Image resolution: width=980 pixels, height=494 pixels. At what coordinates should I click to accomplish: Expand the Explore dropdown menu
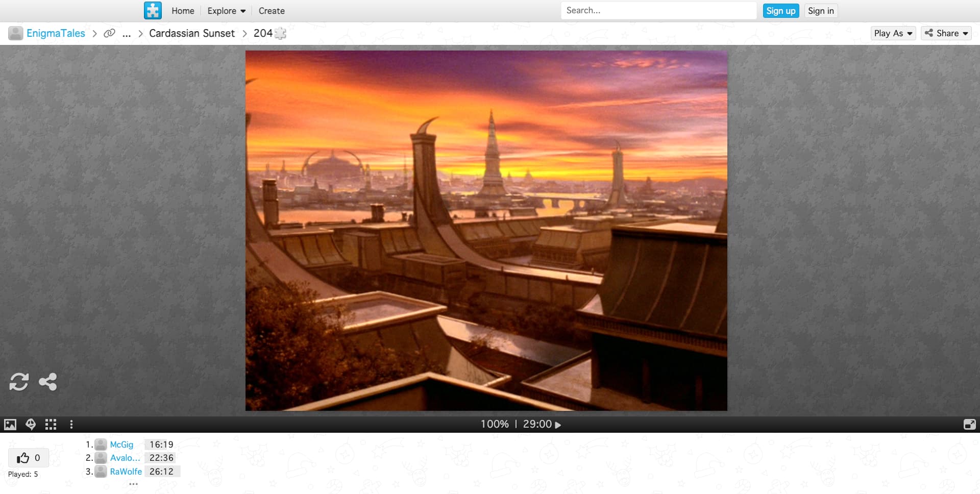click(227, 11)
